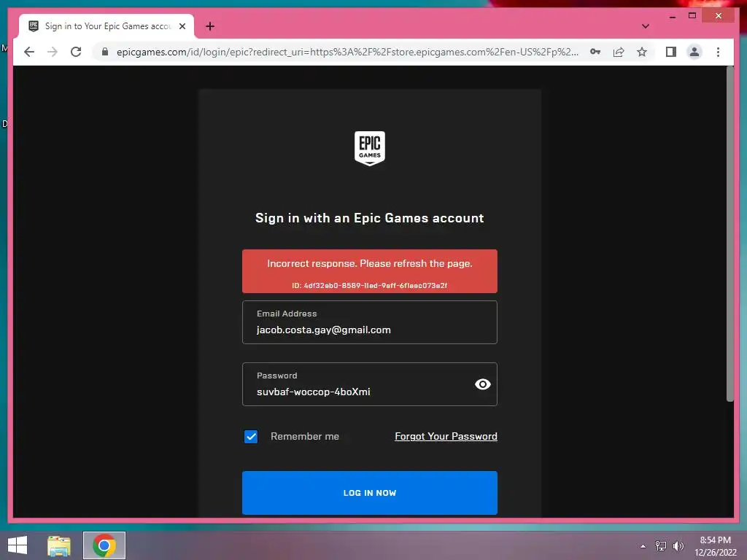This screenshot has height=560, width=747.
Task: Reload the page with the refresh icon
Action: (76, 52)
